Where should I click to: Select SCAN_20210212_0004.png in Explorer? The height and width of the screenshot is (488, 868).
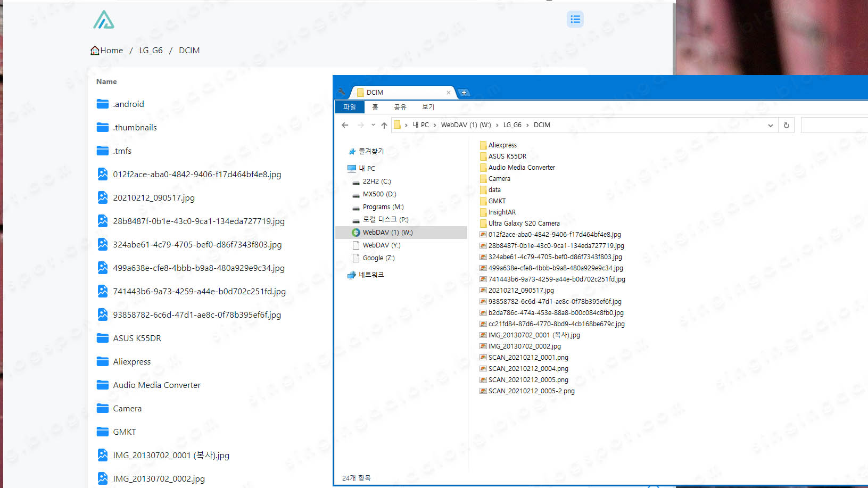click(528, 369)
